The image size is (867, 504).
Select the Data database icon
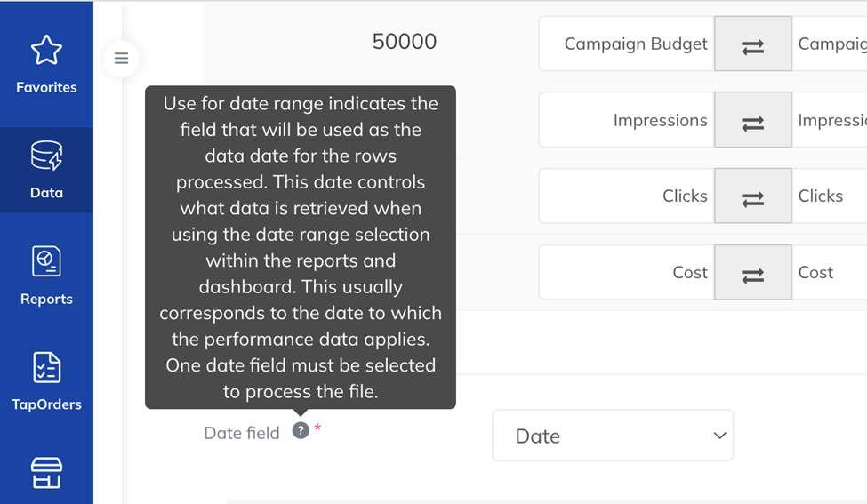pyautogui.click(x=46, y=156)
